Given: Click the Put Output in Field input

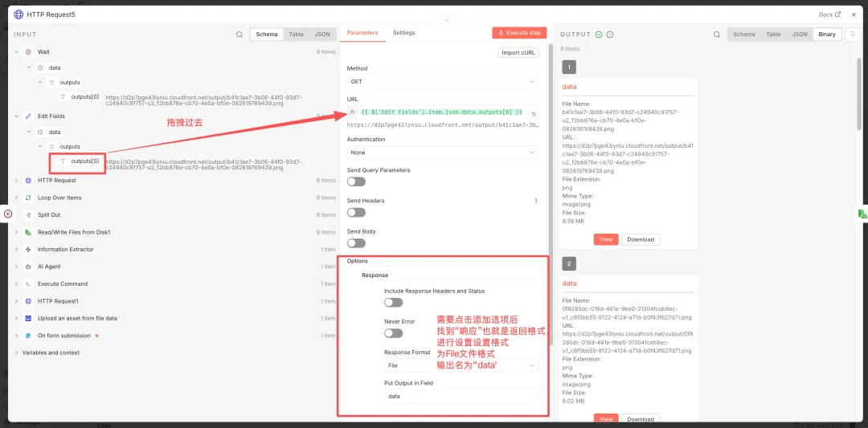Looking at the screenshot, I should tap(461, 397).
